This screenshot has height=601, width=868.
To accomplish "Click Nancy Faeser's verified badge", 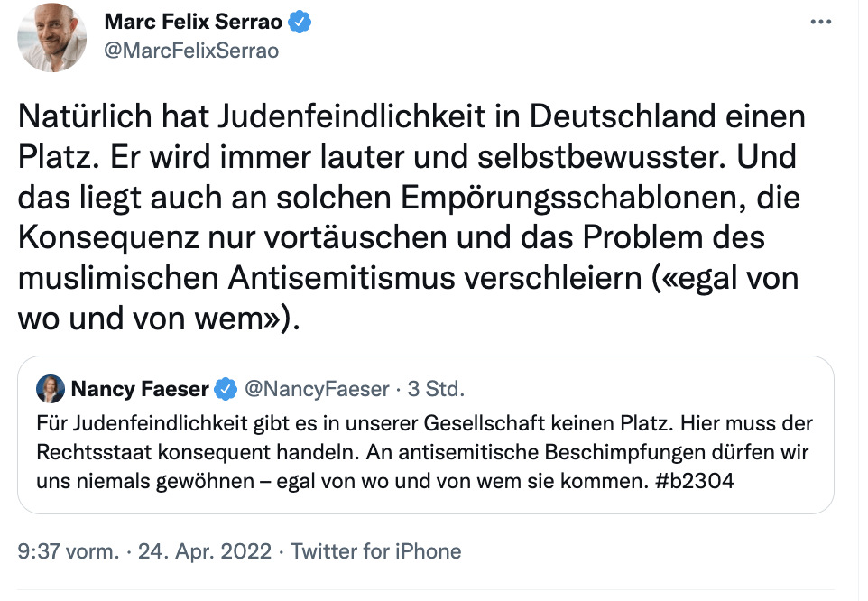I will tap(226, 389).
